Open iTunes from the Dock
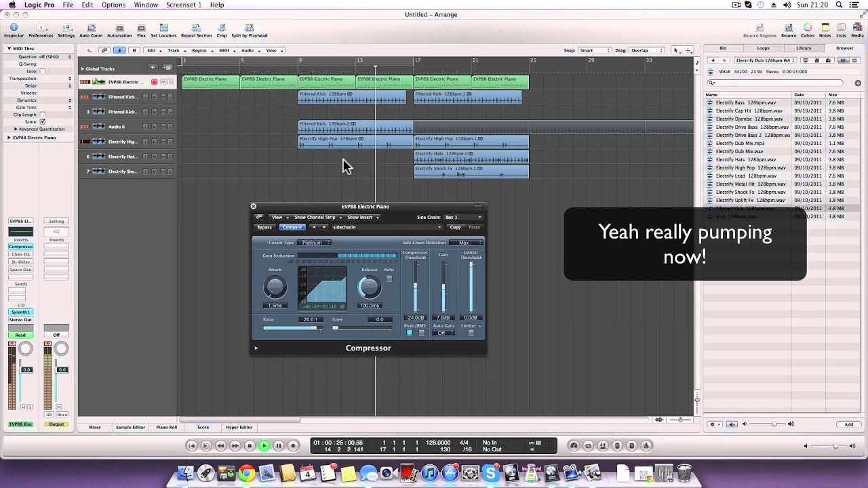The height and width of the screenshot is (488, 868). 429,473
